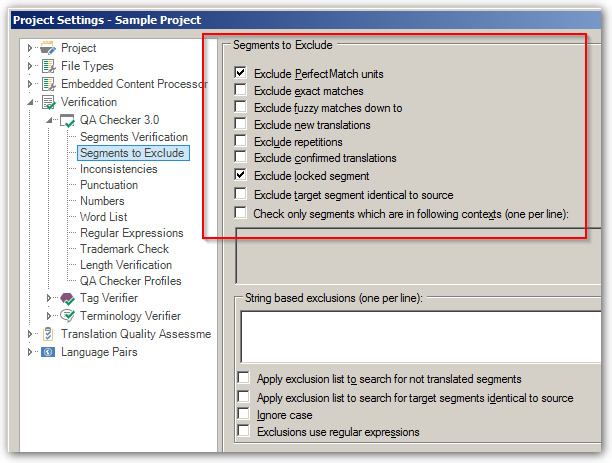Image resolution: width=612 pixels, height=463 pixels.
Task: Click the Language Pairs icon
Action: click(x=48, y=352)
